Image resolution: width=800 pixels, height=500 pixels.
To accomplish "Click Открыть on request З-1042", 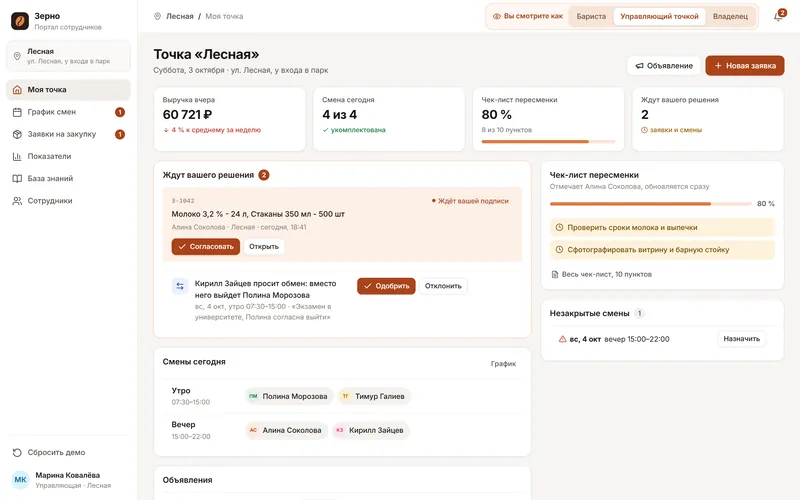I will click(264, 246).
